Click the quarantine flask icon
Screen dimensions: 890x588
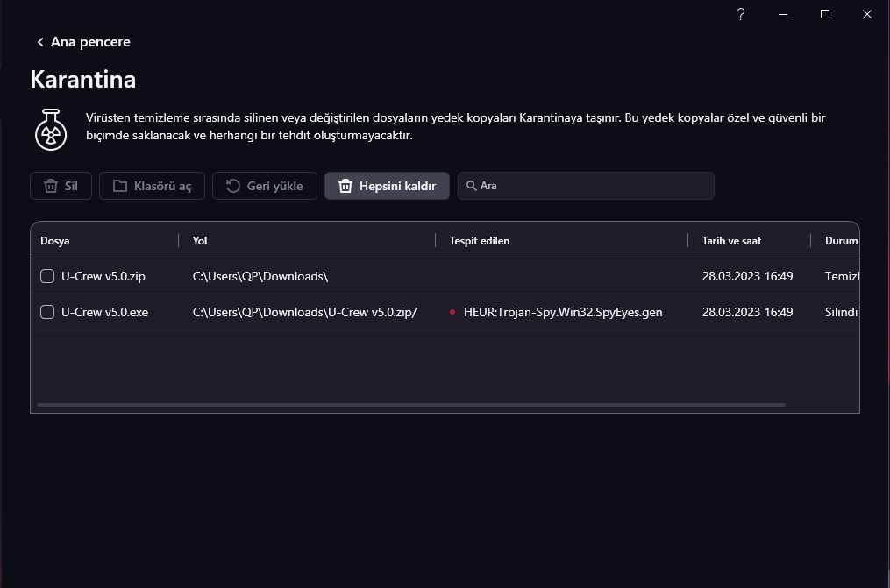[51, 130]
